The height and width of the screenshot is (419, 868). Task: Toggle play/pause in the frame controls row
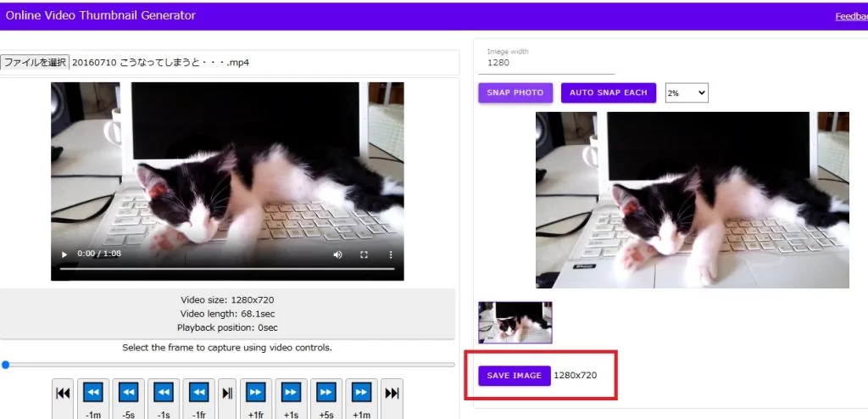pyautogui.click(x=227, y=399)
